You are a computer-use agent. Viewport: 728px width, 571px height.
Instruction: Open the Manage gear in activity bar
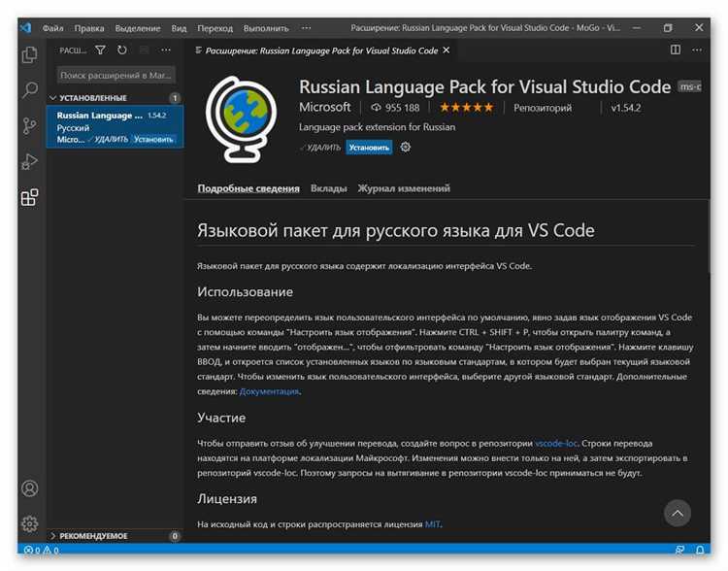tap(30, 523)
